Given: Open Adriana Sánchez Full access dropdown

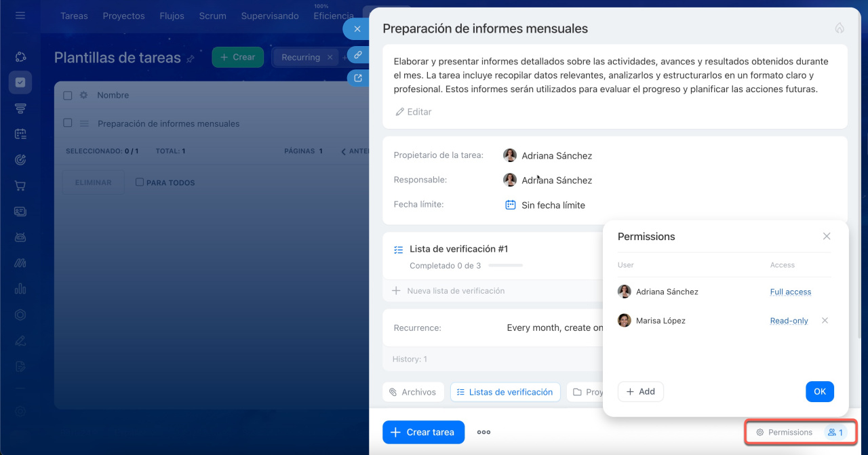Looking at the screenshot, I should tap(790, 292).
